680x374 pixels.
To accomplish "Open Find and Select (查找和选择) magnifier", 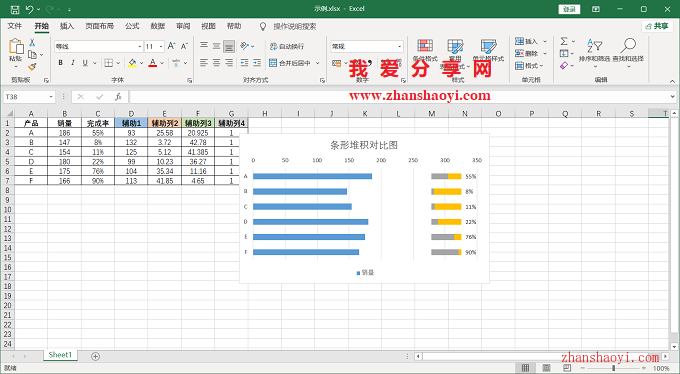I will (x=628, y=50).
